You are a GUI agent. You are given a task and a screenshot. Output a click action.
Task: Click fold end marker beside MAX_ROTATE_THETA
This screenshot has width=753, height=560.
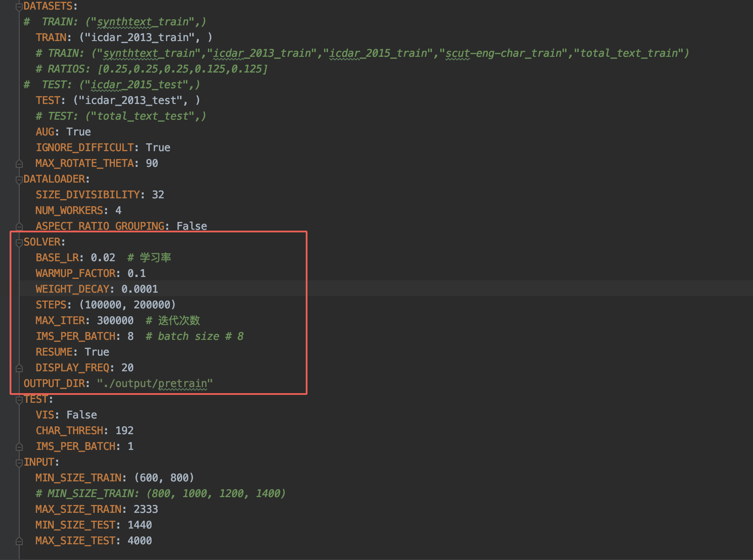19,164
